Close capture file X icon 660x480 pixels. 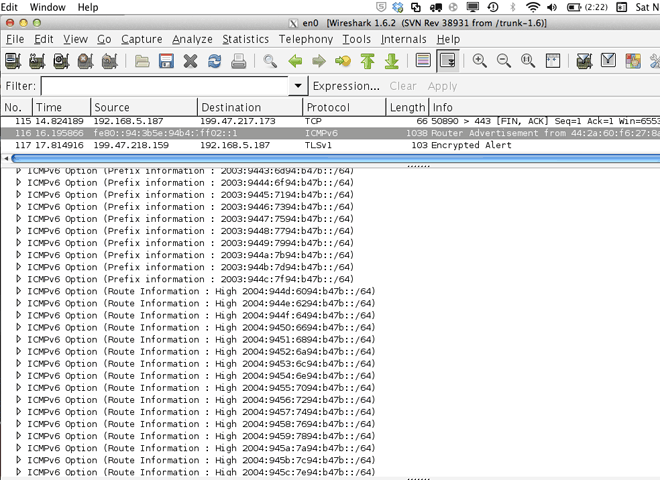tap(190, 61)
